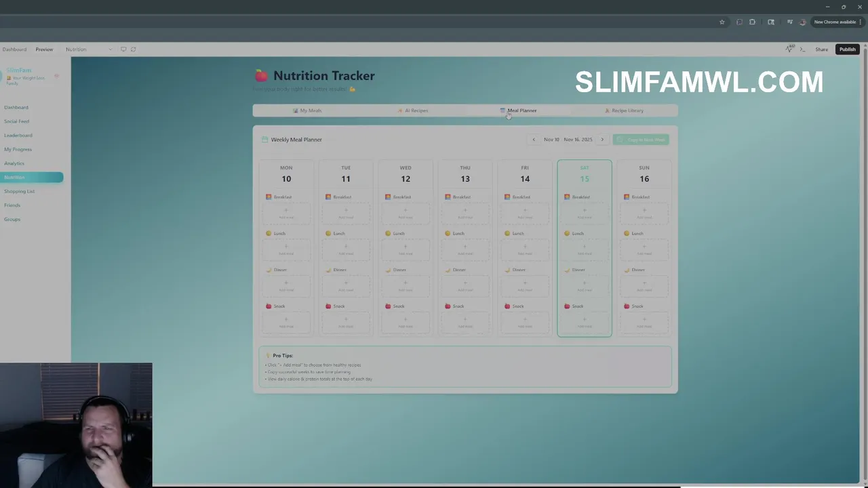Open Shopping List in the sidebar
The height and width of the screenshot is (488, 868).
pos(20,191)
